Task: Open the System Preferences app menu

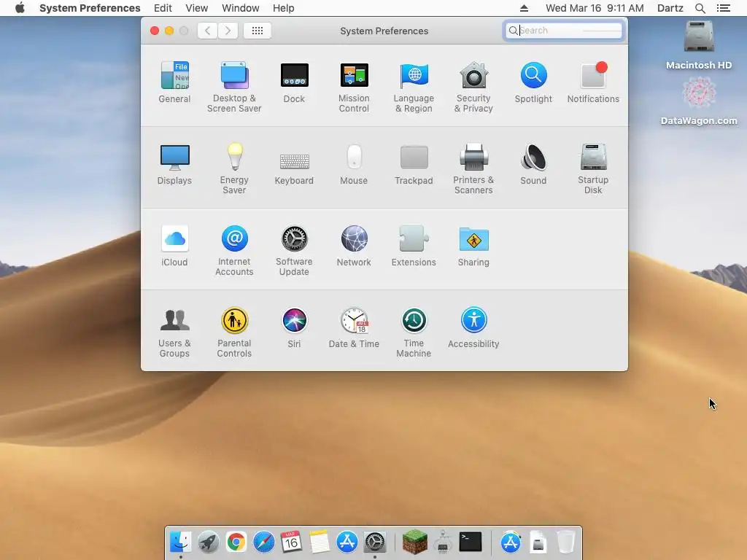Action: click(90, 8)
